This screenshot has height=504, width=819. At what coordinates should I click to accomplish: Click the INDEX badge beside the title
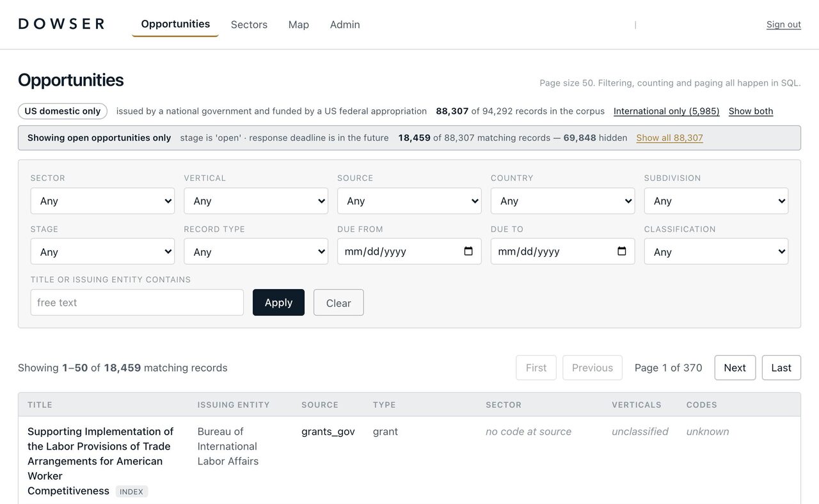click(x=132, y=492)
